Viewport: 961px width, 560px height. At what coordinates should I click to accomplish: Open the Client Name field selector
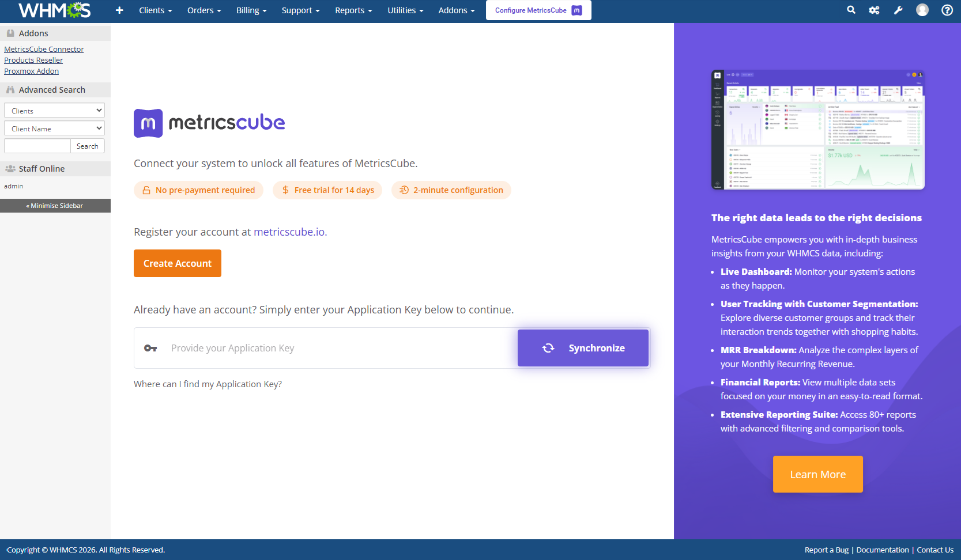[54, 128]
